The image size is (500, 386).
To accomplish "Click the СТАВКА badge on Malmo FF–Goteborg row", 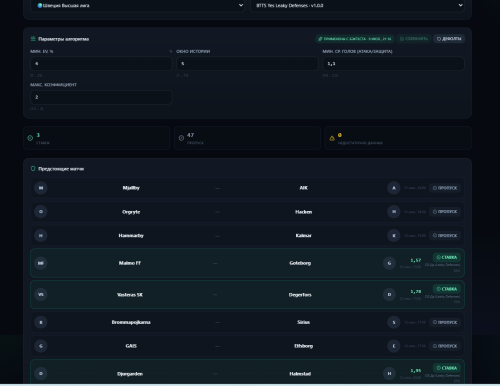I will click(447, 257).
